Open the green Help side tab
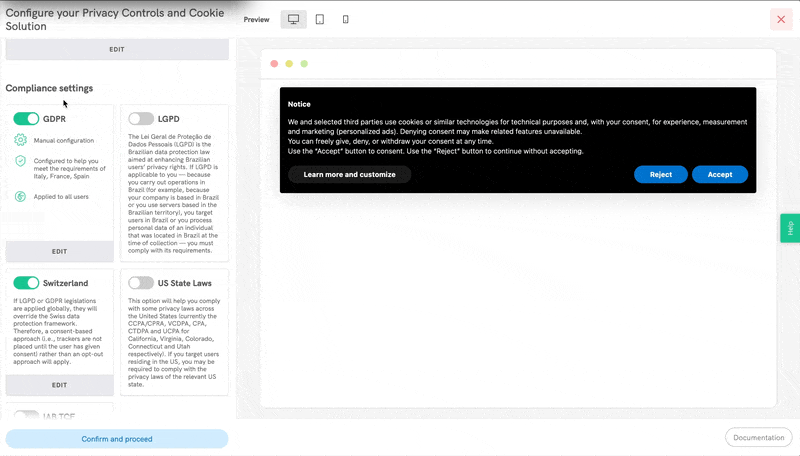This screenshot has width=800, height=456. coord(790,228)
